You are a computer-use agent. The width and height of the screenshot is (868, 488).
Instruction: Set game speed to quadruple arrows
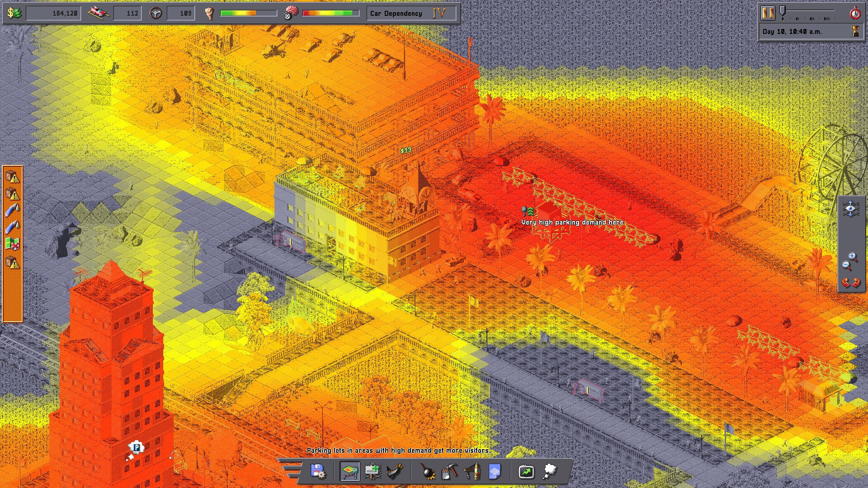click(827, 19)
